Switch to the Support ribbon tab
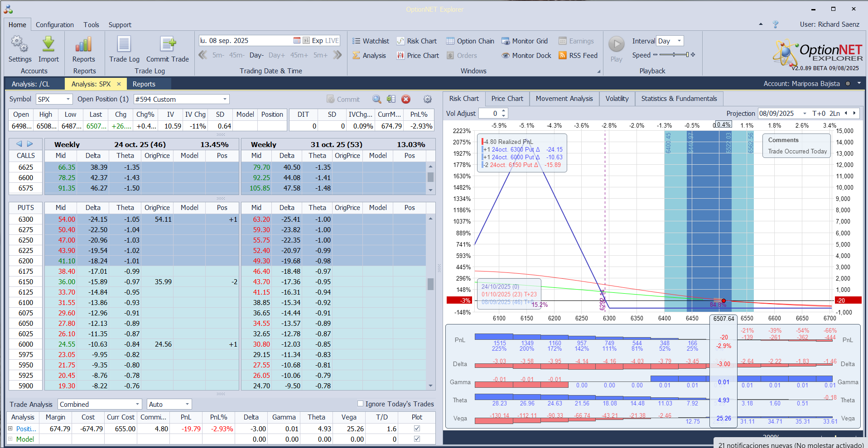Viewport: 868px width, 448px height. [x=120, y=24]
